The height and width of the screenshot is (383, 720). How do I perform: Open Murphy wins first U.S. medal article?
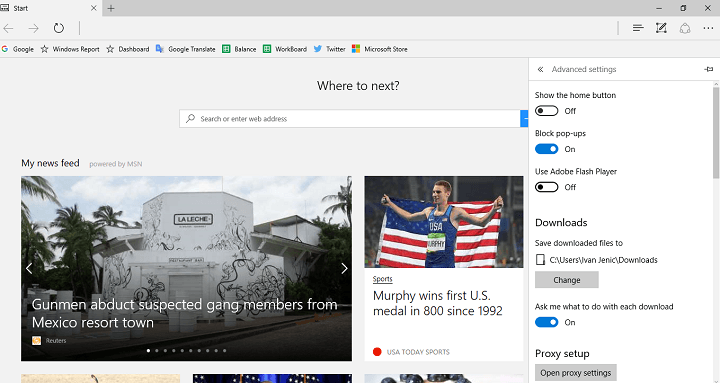click(438, 303)
